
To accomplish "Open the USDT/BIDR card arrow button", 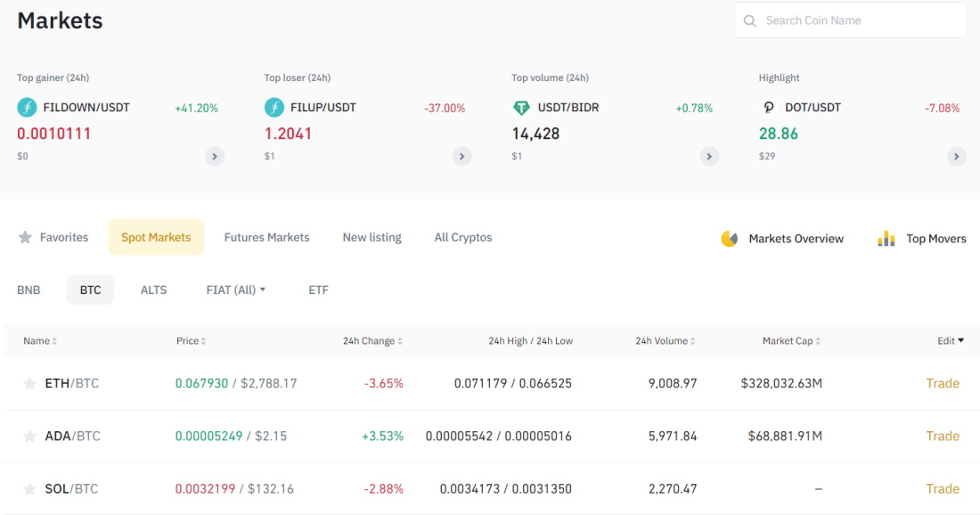I will (x=709, y=156).
